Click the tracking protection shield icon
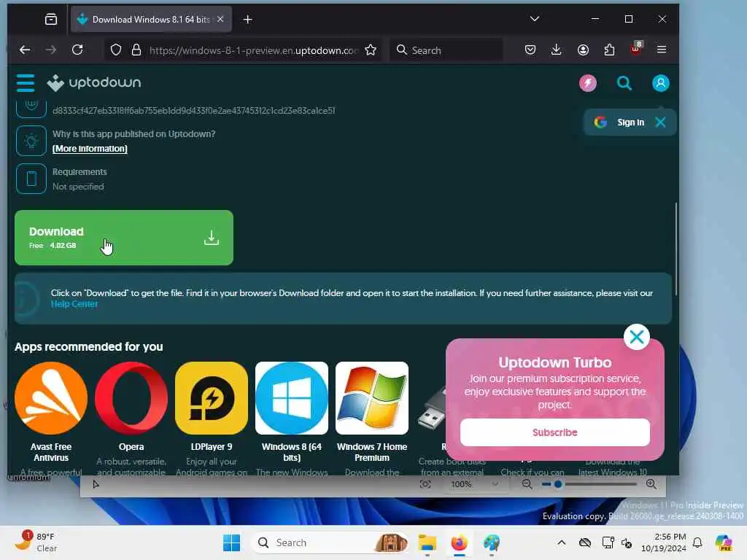 116,50
